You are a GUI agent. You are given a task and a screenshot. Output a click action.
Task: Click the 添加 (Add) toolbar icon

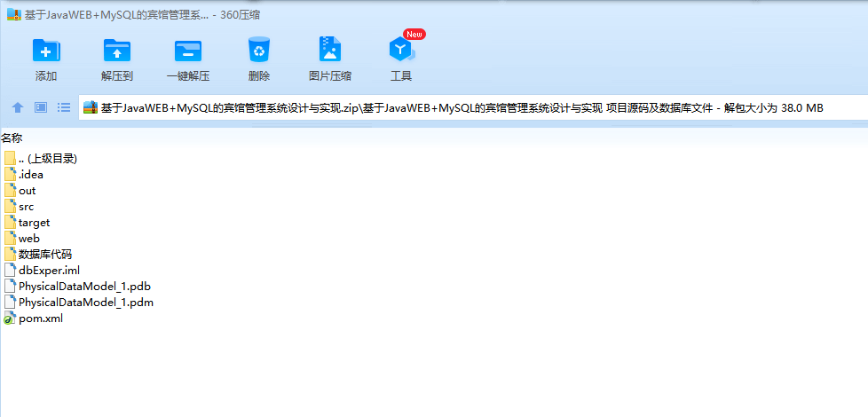point(46,51)
